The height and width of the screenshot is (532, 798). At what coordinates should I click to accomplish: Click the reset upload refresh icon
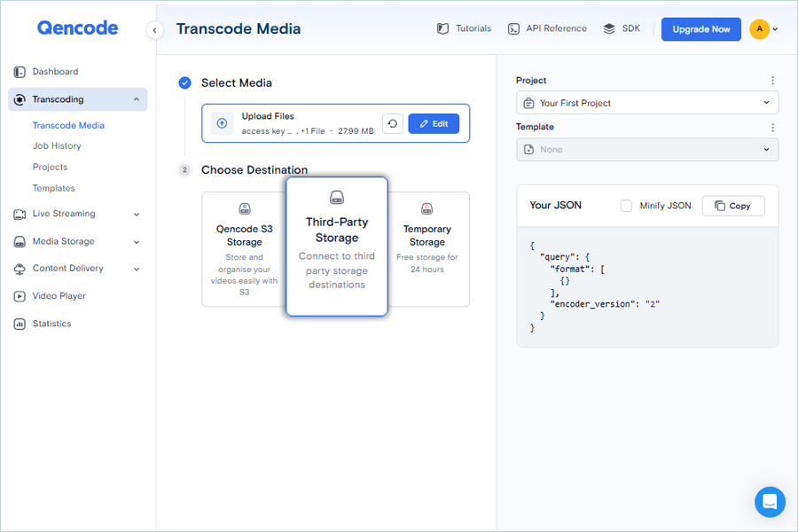pyautogui.click(x=393, y=123)
